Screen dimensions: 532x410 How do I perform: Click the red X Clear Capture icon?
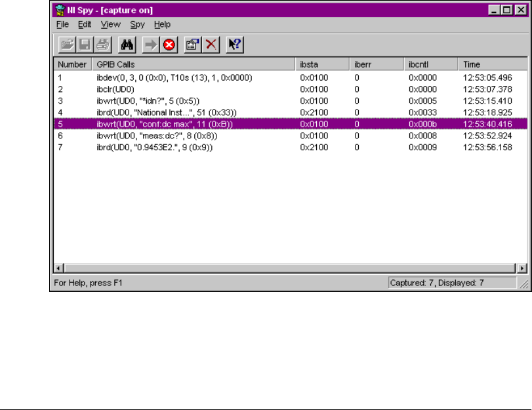[x=211, y=45]
